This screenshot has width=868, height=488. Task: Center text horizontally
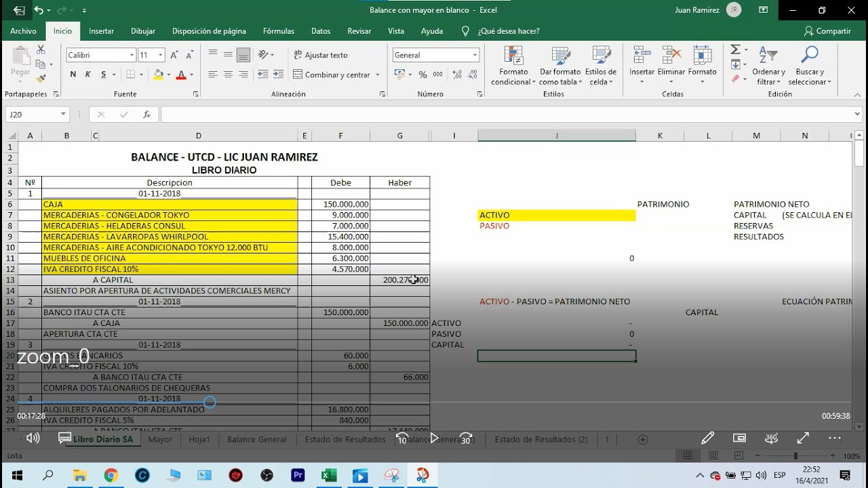coord(229,75)
